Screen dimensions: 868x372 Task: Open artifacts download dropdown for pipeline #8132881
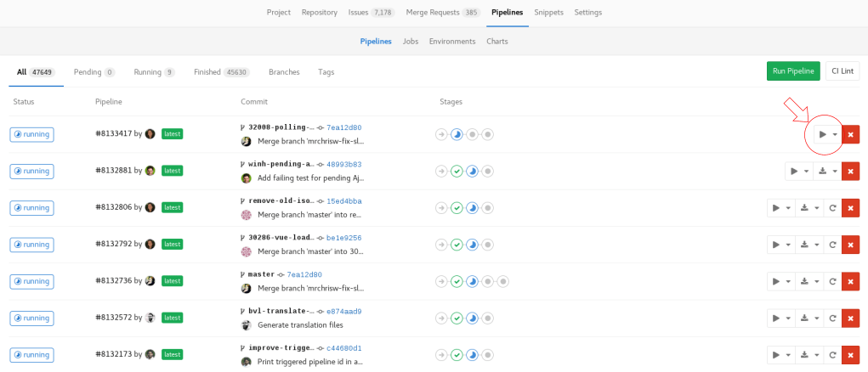pos(825,172)
